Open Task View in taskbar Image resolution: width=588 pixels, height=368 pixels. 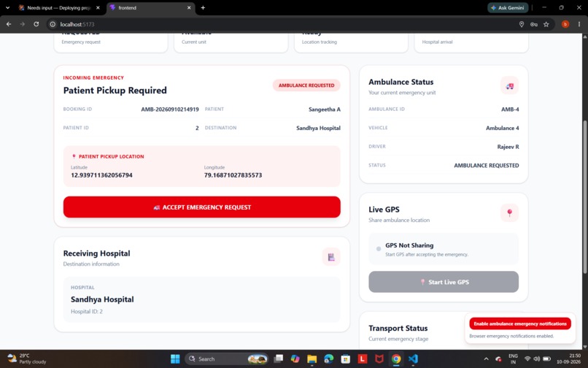click(x=278, y=359)
